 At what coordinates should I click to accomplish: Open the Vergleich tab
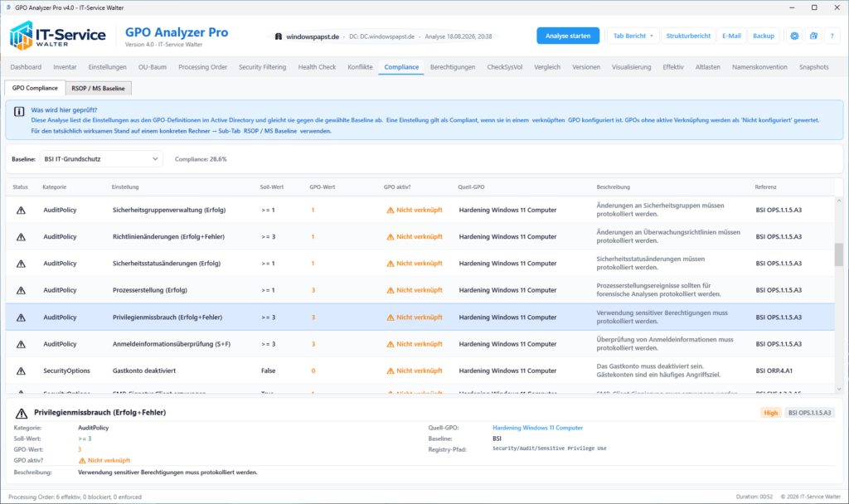pos(547,67)
